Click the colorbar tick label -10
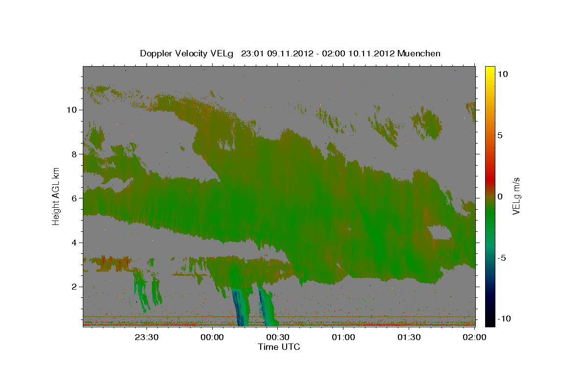 coord(505,318)
